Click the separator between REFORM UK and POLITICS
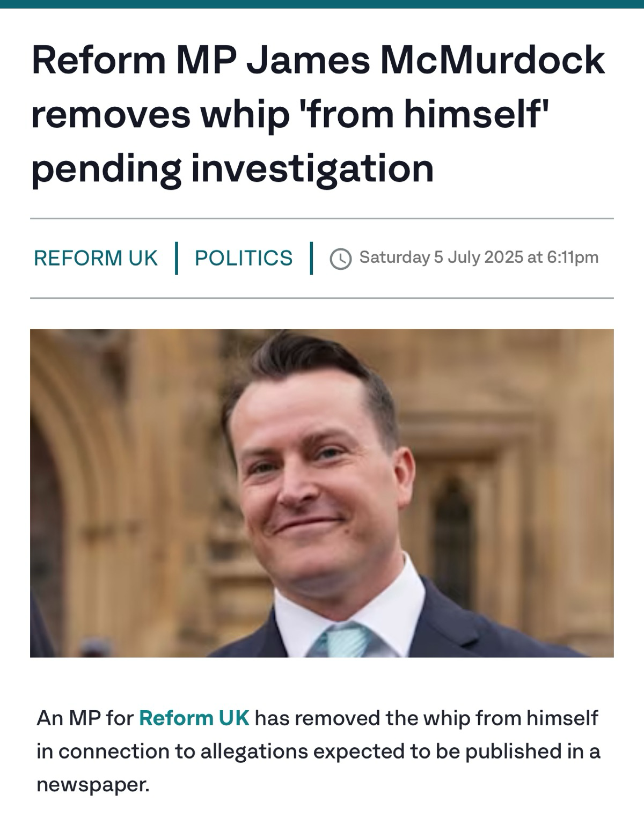 176,258
